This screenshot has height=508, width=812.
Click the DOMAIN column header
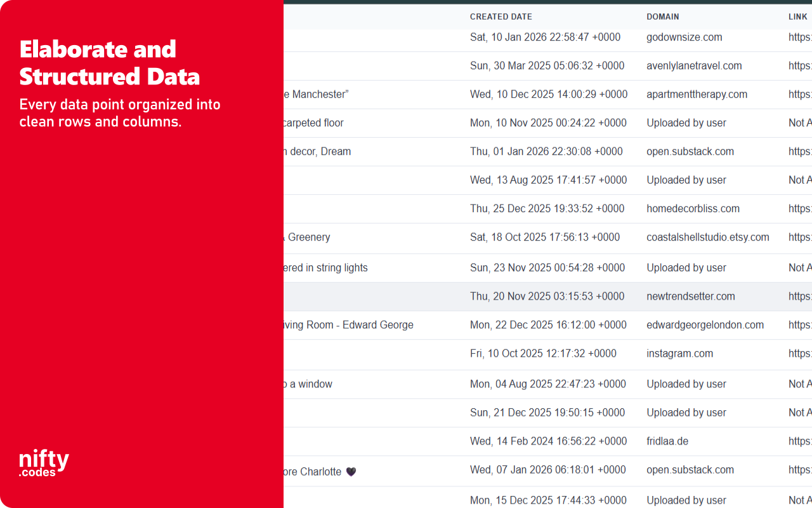tap(663, 17)
